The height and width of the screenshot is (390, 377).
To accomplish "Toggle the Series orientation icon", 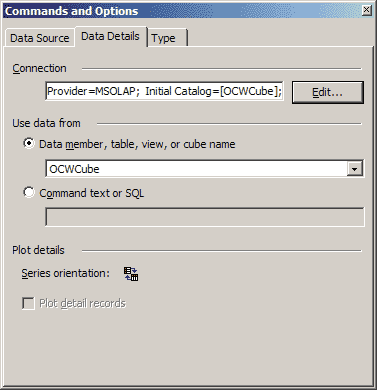I will tap(131, 274).
